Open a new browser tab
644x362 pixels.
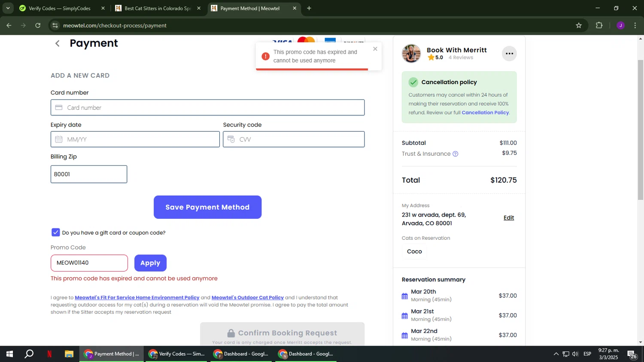pyautogui.click(x=309, y=8)
